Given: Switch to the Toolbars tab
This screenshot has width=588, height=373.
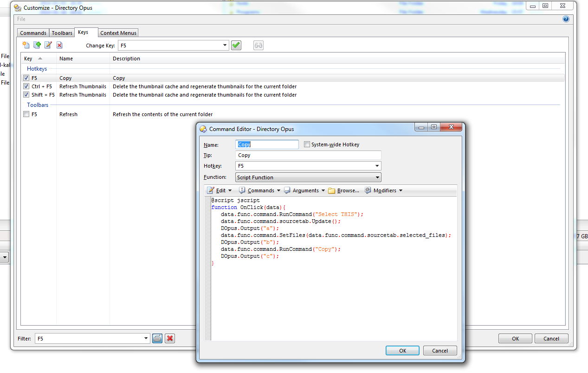Looking at the screenshot, I should pyautogui.click(x=62, y=33).
